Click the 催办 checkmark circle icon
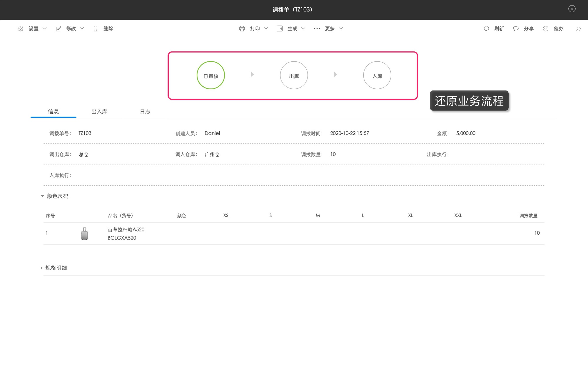The width and height of the screenshot is (588, 366). pyautogui.click(x=546, y=28)
